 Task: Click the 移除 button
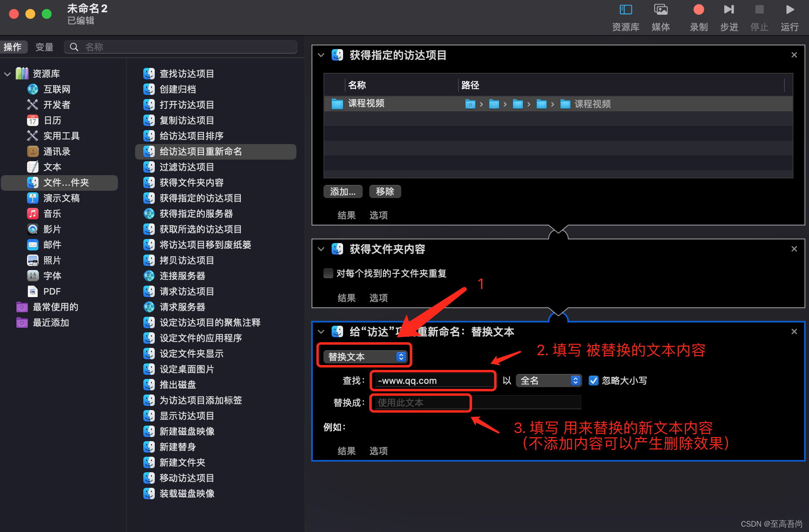385,192
